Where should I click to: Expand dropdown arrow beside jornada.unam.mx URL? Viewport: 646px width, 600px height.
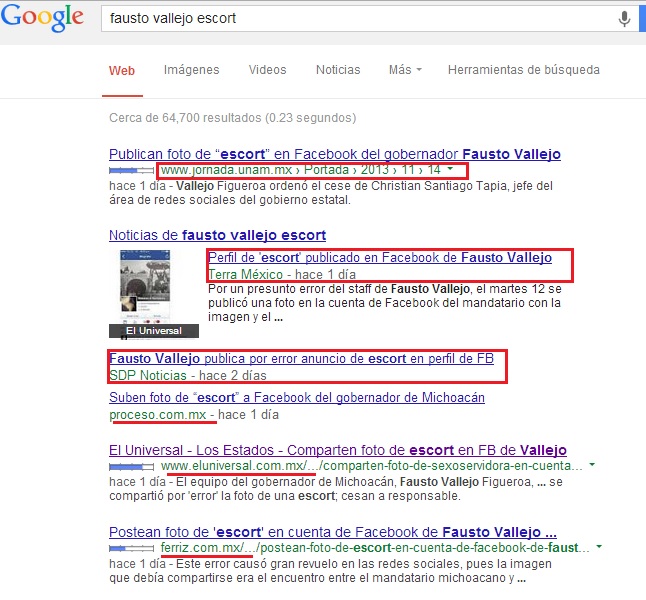450,169
